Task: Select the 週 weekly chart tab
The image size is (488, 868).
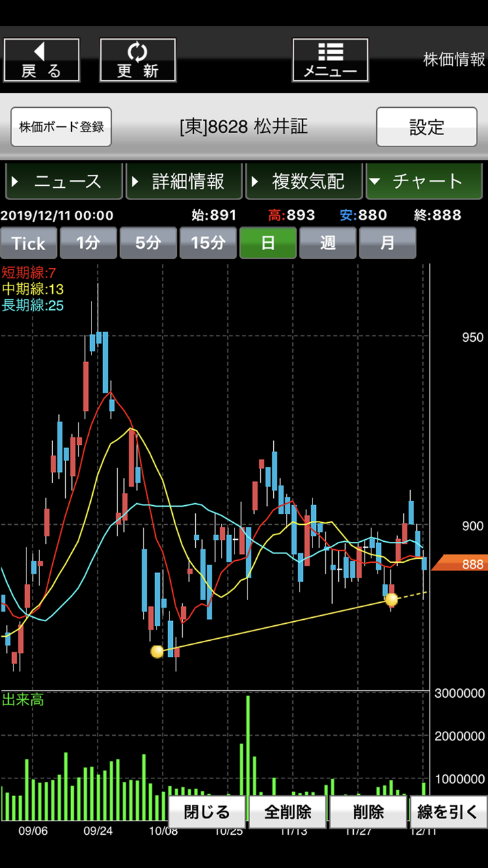Action: 328,243
